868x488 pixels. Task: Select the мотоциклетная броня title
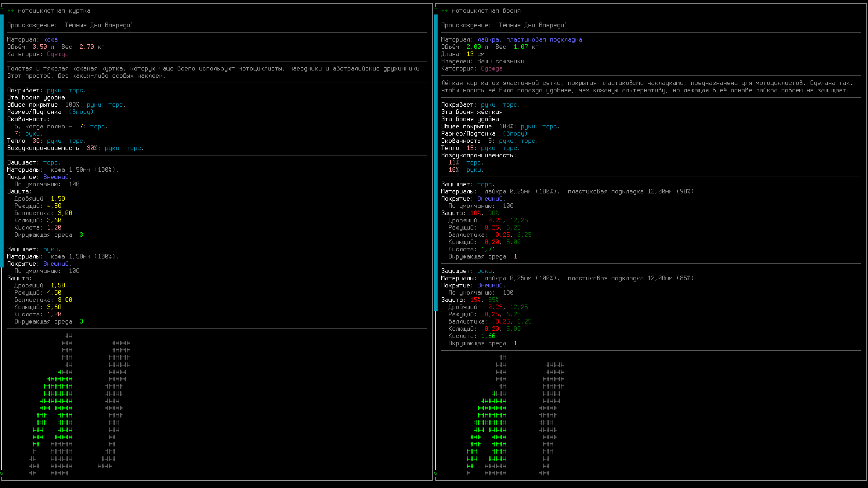pyautogui.click(x=486, y=11)
